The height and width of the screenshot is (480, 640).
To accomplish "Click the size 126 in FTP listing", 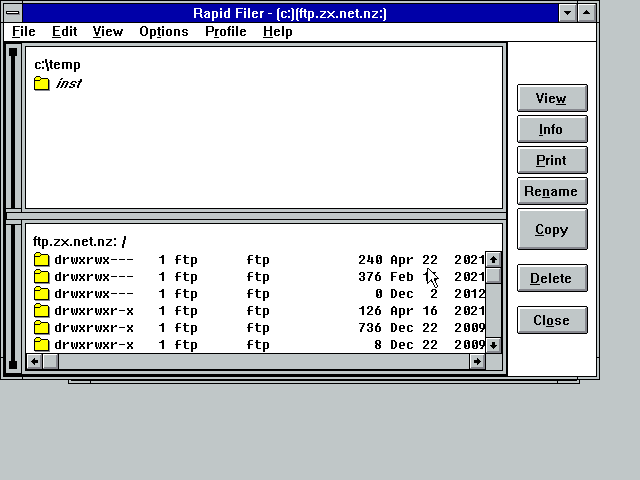I will [x=370, y=311].
